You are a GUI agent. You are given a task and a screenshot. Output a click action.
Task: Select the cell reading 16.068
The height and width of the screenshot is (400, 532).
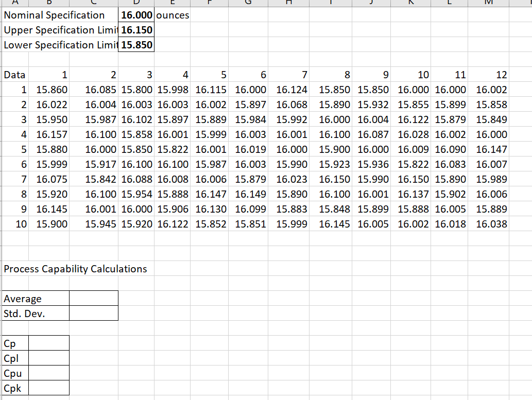pyautogui.click(x=289, y=105)
